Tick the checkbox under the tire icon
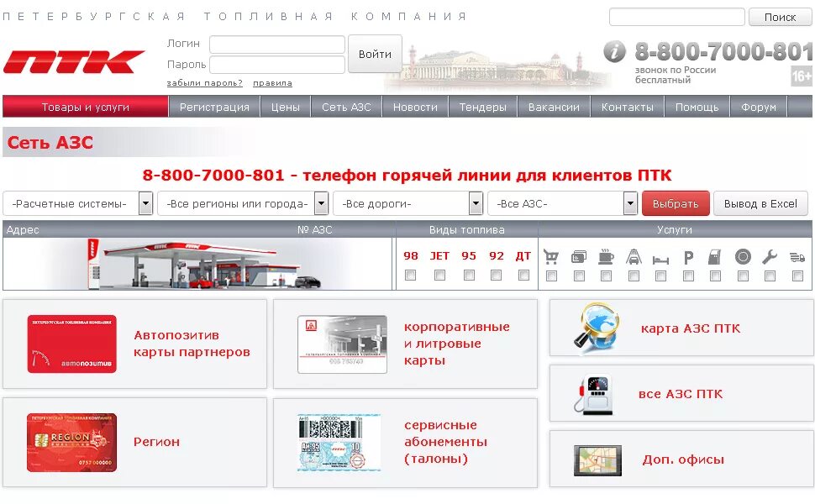 point(743,276)
